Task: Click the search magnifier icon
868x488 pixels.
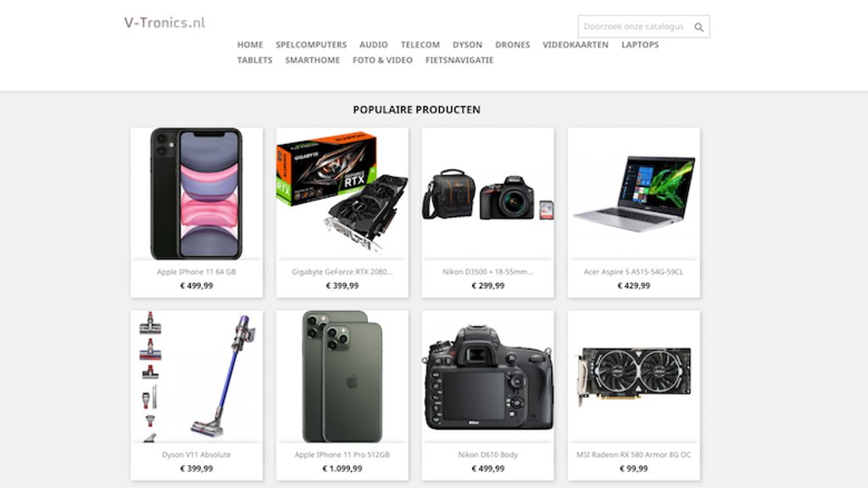Action: coord(699,27)
